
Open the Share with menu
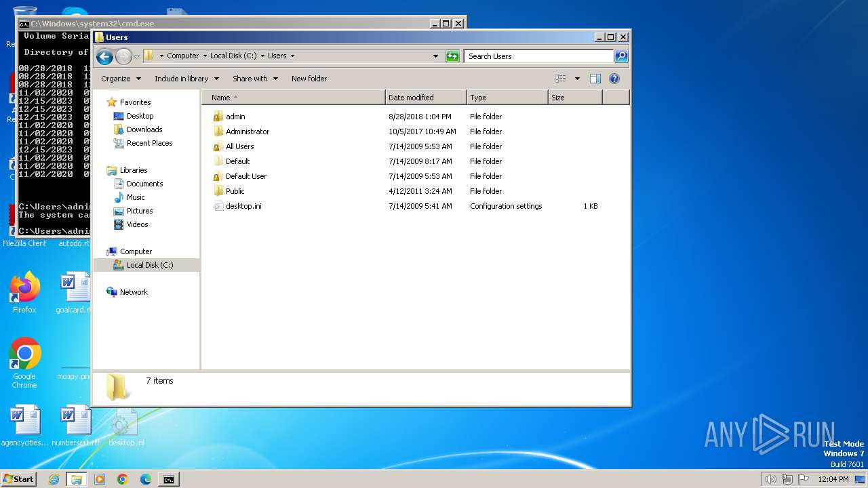pos(255,79)
